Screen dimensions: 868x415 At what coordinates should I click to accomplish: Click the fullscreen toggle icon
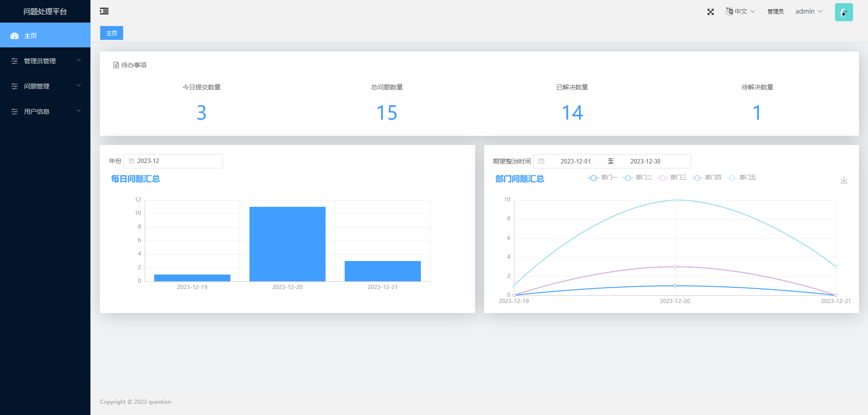click(x=710, y=12)
